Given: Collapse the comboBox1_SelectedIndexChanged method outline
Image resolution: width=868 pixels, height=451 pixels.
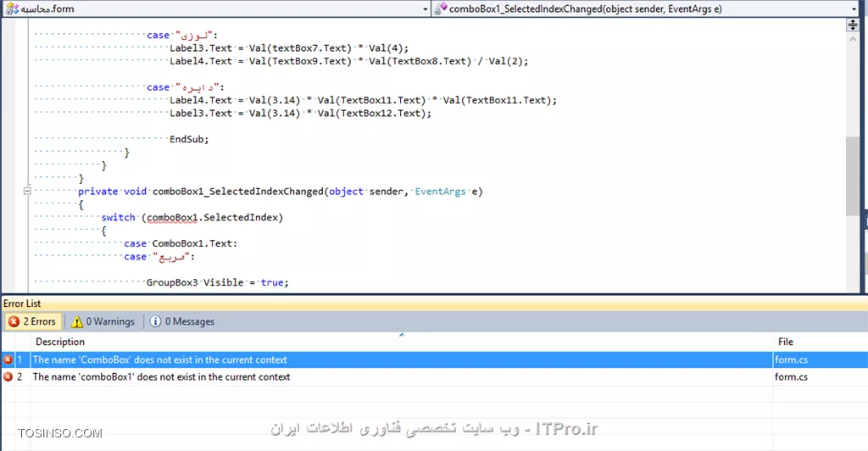Looking at the screenshot, I should coord(26,191).
